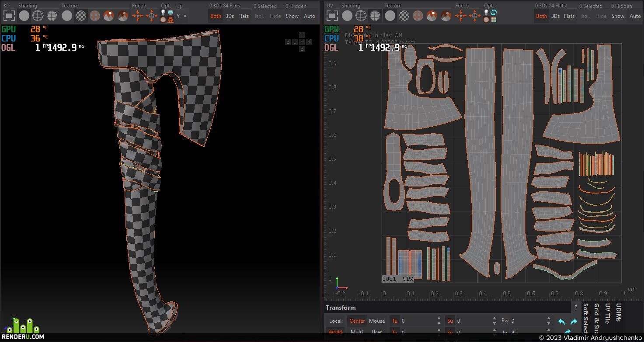Screen dimensions: 644x342
Task: Click the cyan refresh icon in the UV options
Action: coord(494,12)
